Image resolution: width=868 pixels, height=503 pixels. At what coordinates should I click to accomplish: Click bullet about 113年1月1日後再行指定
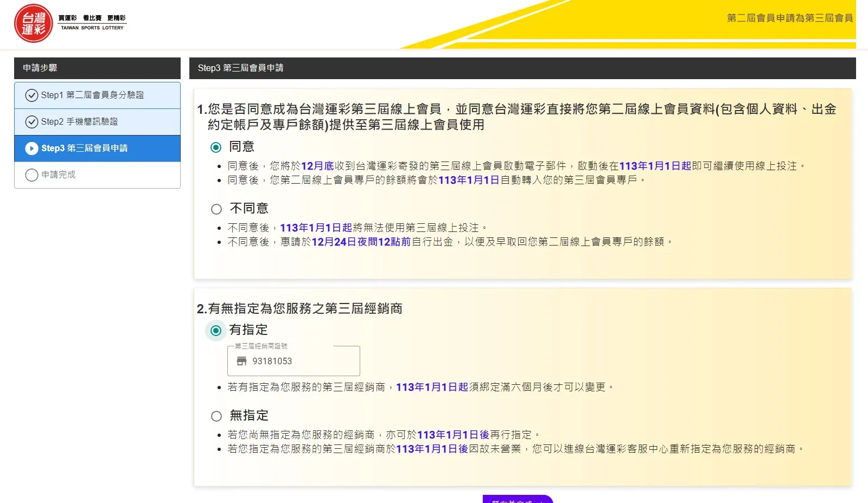384,435
